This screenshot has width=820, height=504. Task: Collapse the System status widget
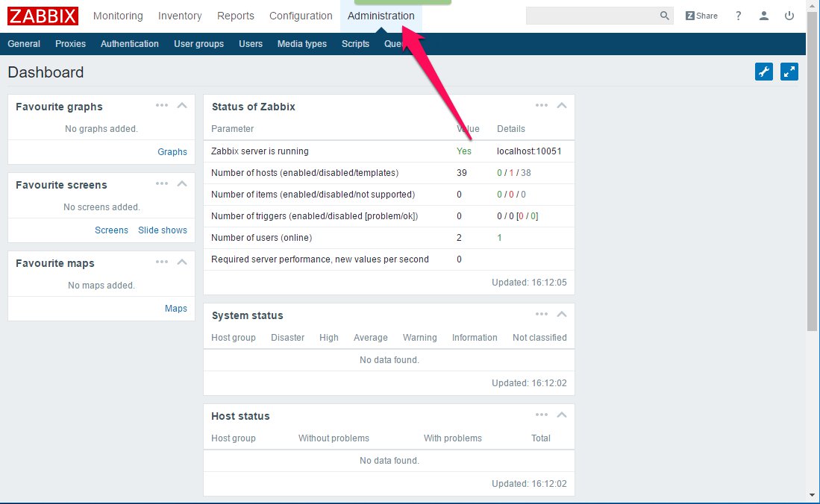pyautogui.click(x=562, y=314)
